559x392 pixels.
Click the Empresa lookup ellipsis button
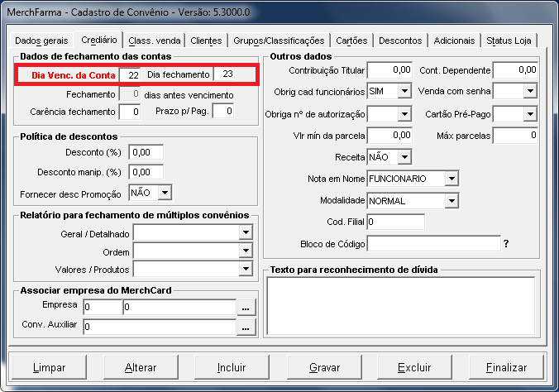click(246, 308)
